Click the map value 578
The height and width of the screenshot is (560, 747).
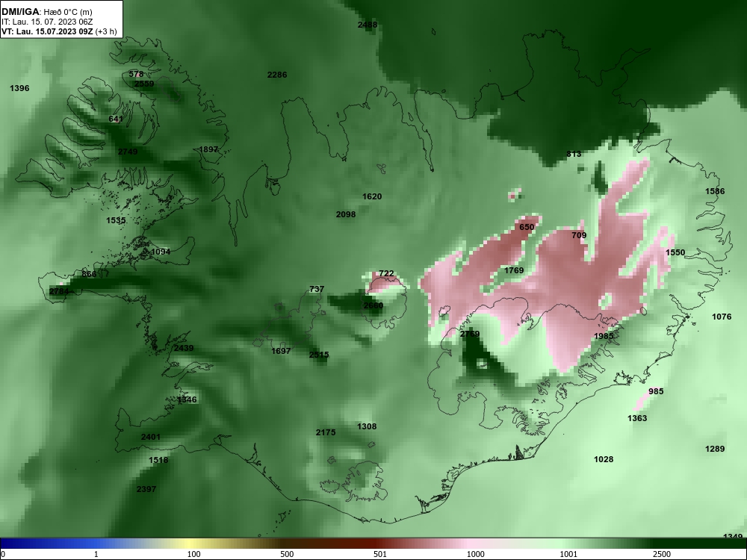(x=136, y=74)
